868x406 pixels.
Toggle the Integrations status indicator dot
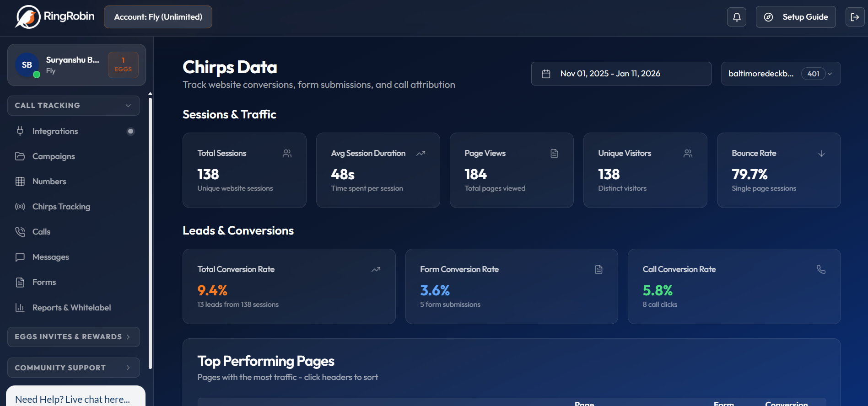click(130, 132)
